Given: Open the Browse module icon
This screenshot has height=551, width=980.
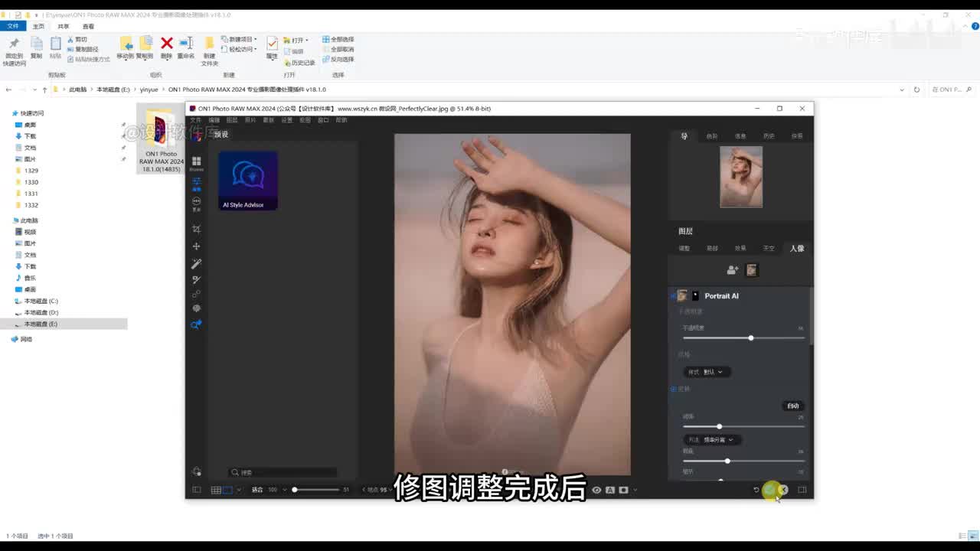Looking at the screenshot, I should click(x=196, y=161).
